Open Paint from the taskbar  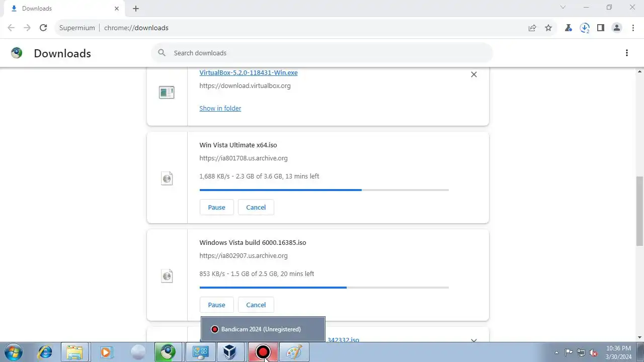click(x=294, y=352)
